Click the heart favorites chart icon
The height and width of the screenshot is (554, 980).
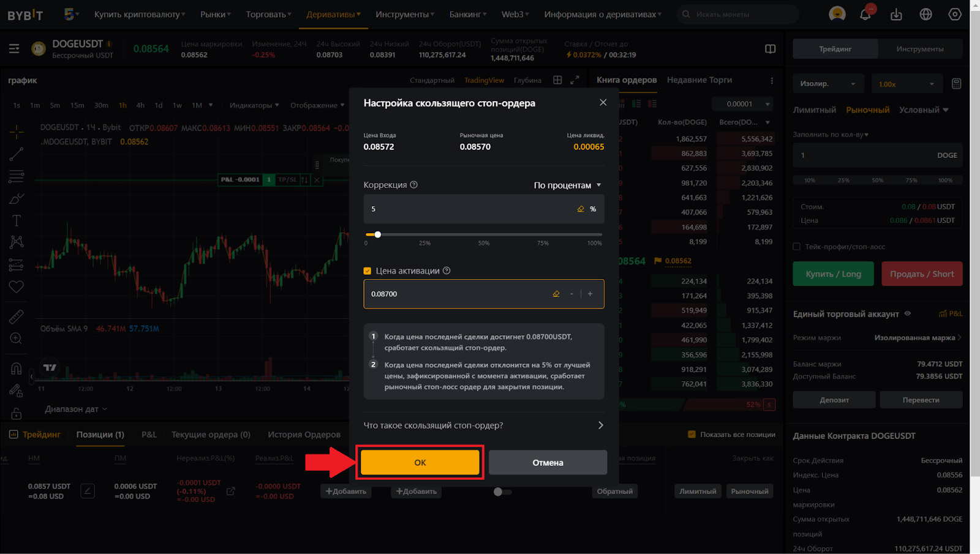point(17,286)
